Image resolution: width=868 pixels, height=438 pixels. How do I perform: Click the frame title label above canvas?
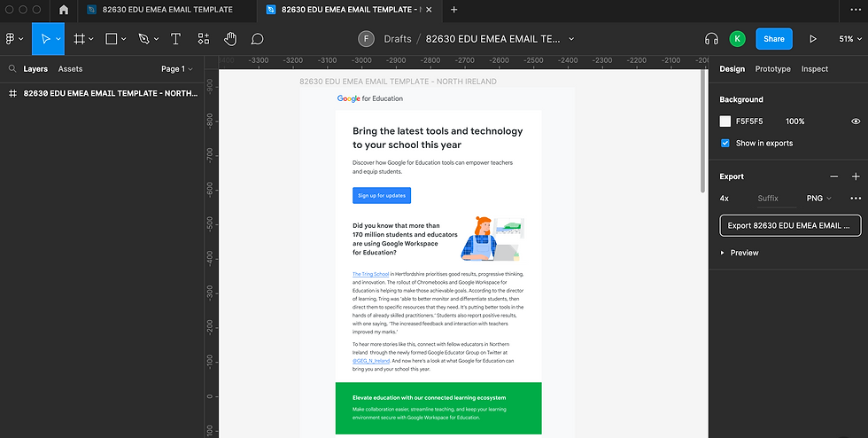[x=398, y=82]
